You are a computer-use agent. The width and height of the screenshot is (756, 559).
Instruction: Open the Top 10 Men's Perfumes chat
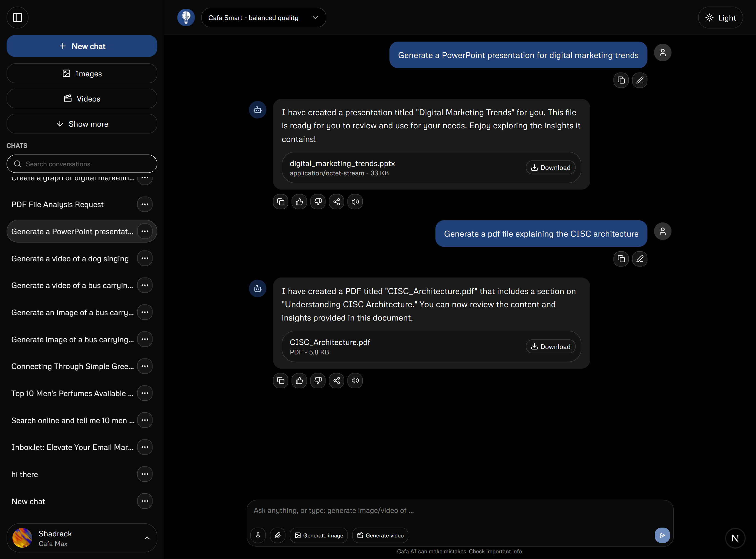[73, 393]
